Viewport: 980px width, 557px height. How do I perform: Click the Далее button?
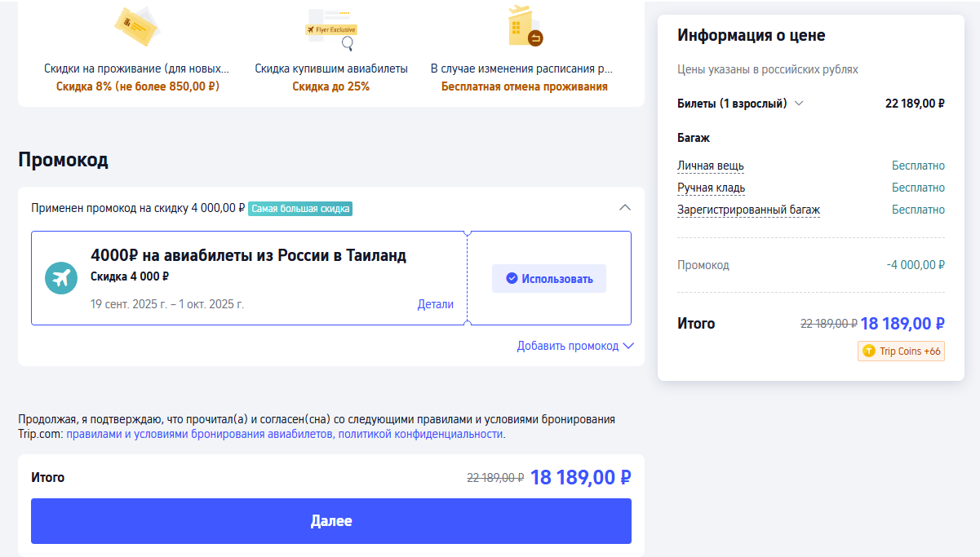click(x=331, y=521)
